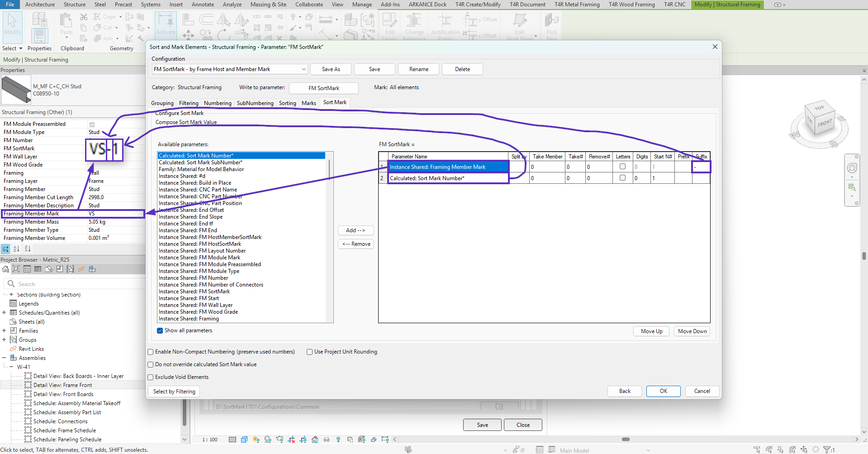Open the T4R Metal Framing ribbon tab
868x454 pixels.
point(577,5)
